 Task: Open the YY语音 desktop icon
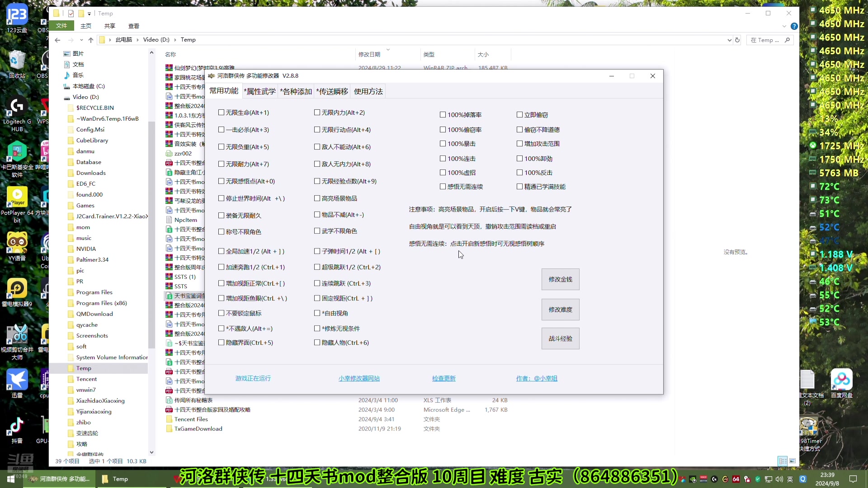pos(17,247)
